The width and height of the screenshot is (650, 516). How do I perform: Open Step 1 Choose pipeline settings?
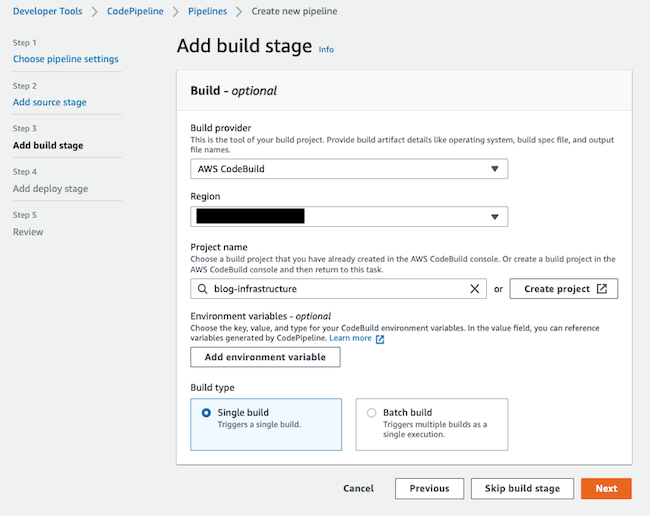click(x=65, y=59)
